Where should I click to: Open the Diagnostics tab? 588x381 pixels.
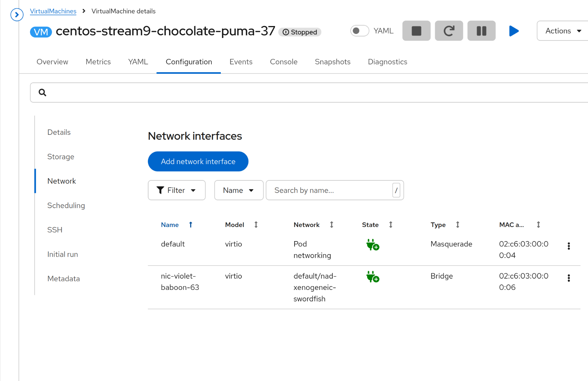387,62
